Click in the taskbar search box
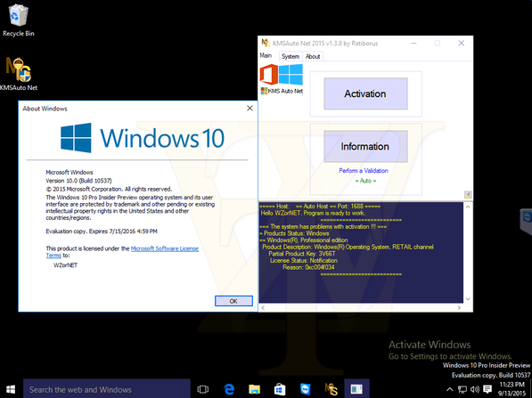The height and width of the screenshot is (398, 532). click(107, 389)
